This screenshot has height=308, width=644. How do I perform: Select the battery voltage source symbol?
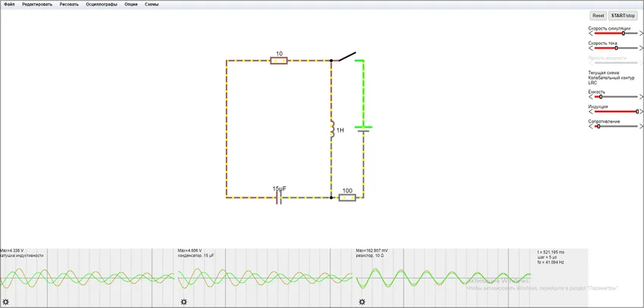click(x=363, y=129)
